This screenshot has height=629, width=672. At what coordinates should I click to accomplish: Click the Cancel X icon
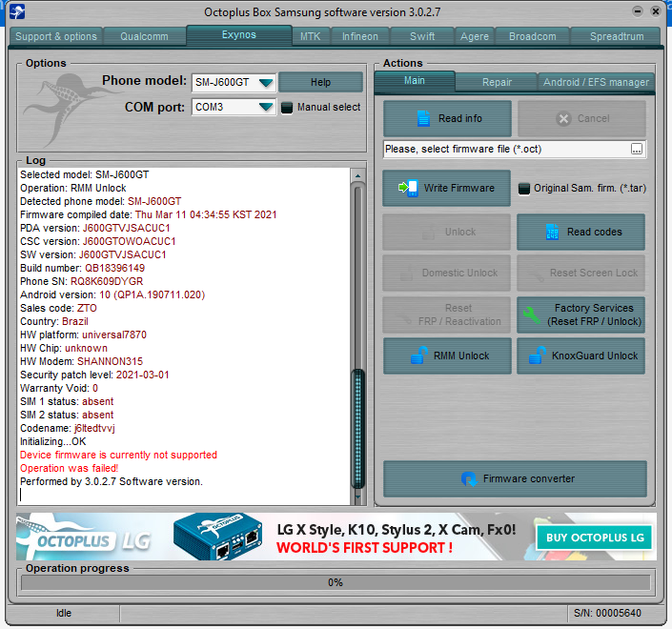563,119
